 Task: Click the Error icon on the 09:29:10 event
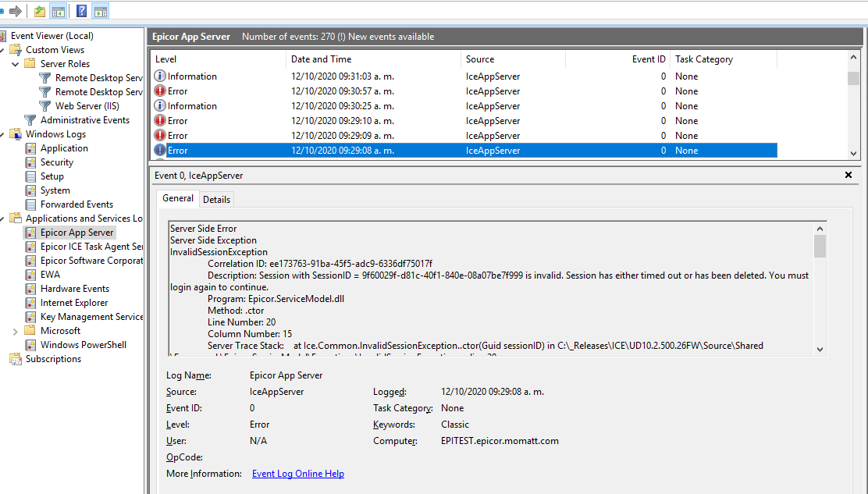tap(160, 121)
